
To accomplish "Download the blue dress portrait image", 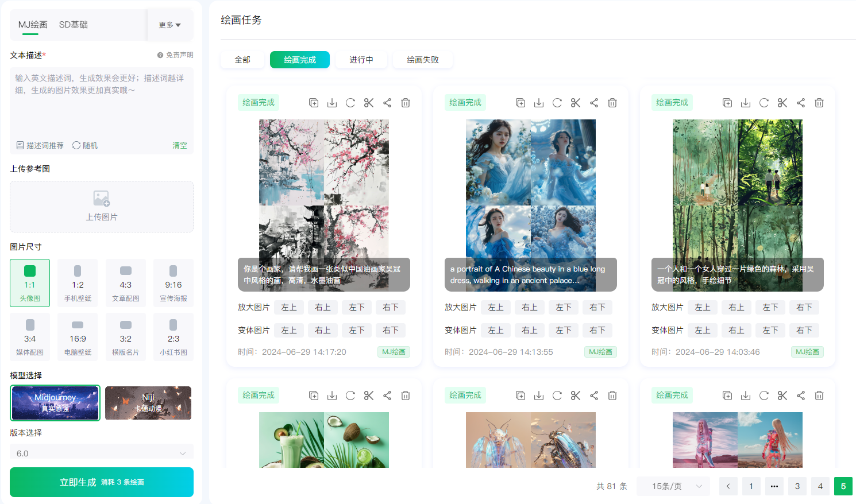I will point(539,103).
